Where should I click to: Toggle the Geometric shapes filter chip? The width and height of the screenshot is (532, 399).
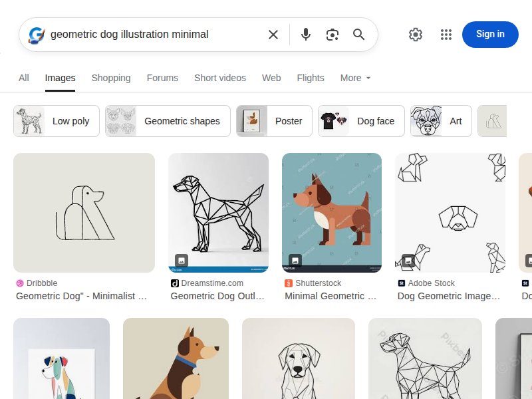point(167,121)
